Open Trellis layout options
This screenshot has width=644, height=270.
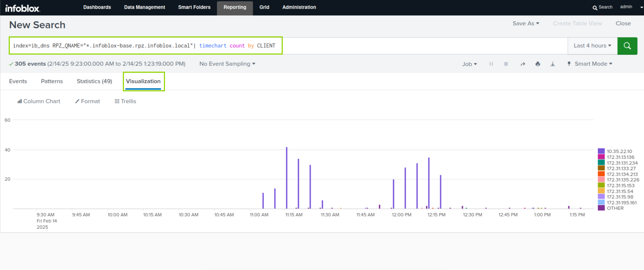tap(126, 101)
